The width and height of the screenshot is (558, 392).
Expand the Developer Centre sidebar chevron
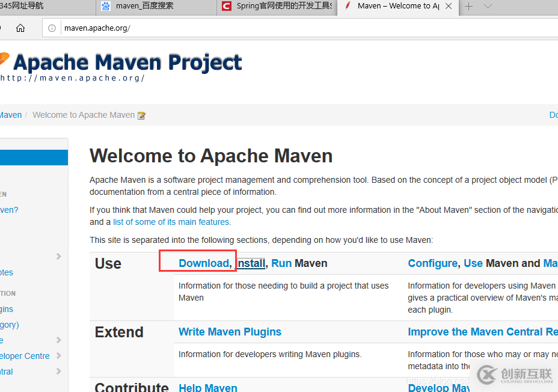pos(59,356)
